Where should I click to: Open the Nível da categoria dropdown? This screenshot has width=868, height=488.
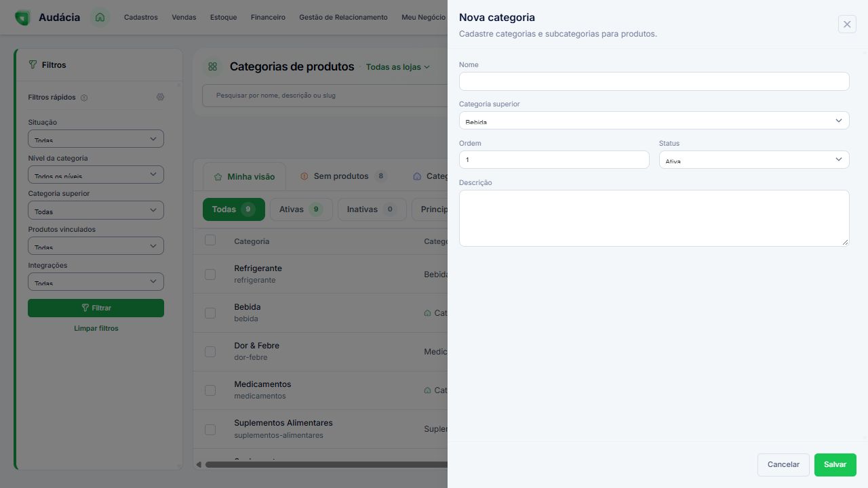pos(96,174)
